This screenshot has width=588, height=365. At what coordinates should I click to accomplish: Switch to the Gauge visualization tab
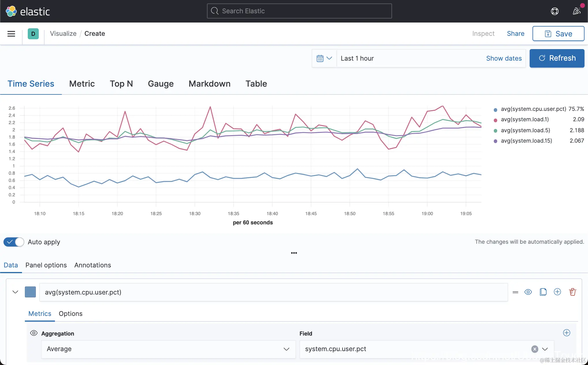point(161,84)
